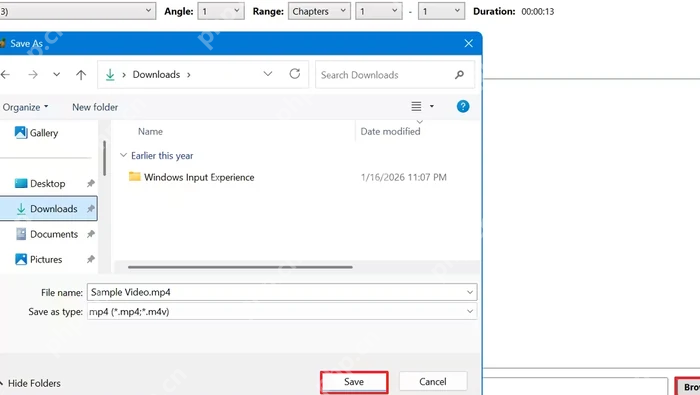Open the ending chapter dropdown
Viewport: 700px width, 395px height.
click(x=441, y=11)
